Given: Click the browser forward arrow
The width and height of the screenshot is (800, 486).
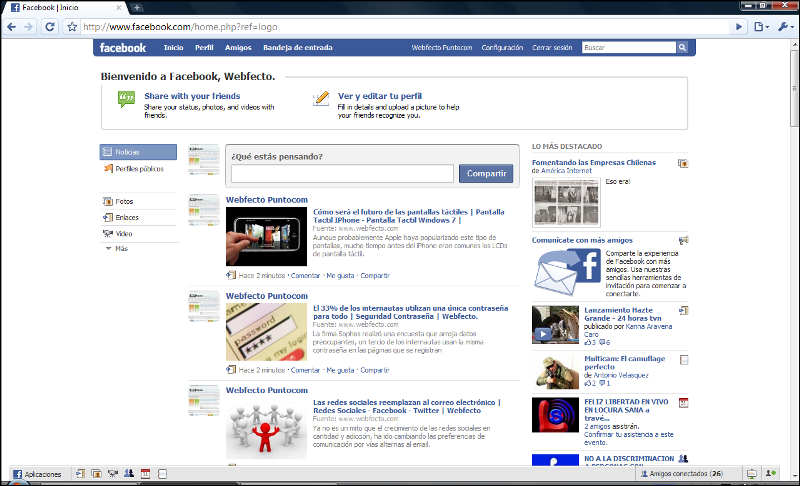Looking at the screenshot, I should (x=29, y=27).
